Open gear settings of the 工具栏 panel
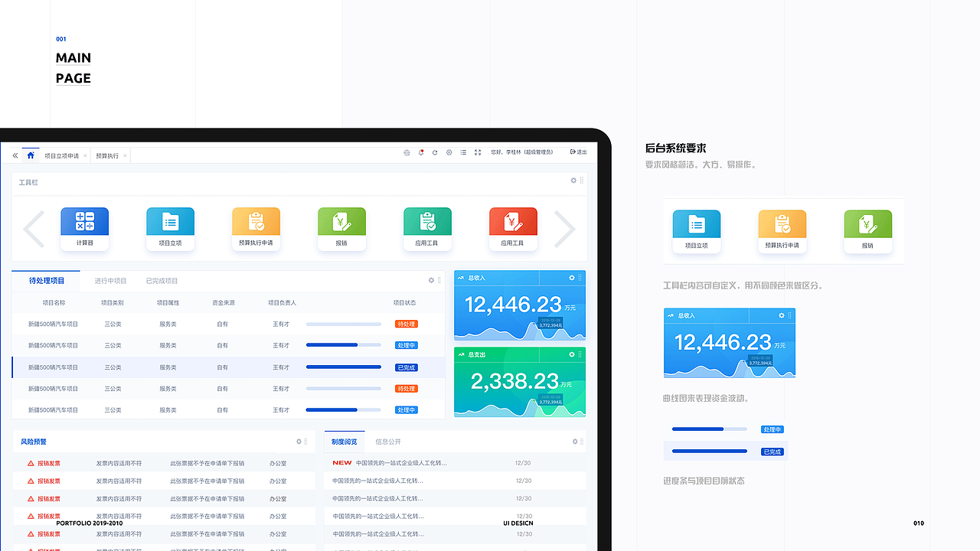 (573, 181)
